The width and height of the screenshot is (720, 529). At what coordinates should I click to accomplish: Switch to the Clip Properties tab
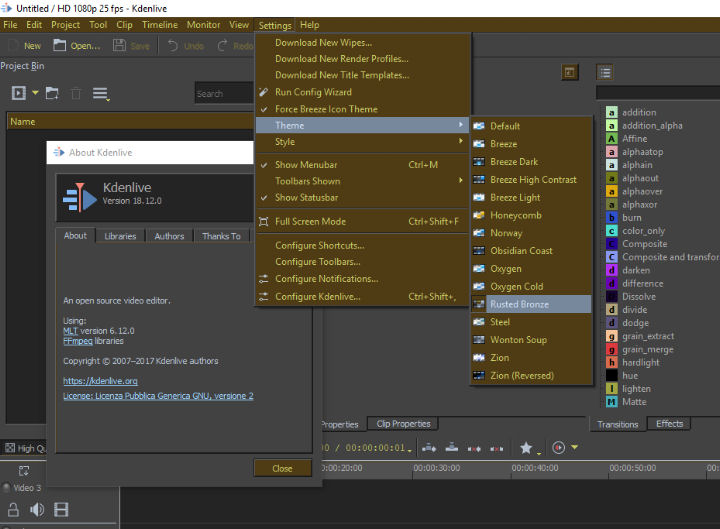click(403, 423)
